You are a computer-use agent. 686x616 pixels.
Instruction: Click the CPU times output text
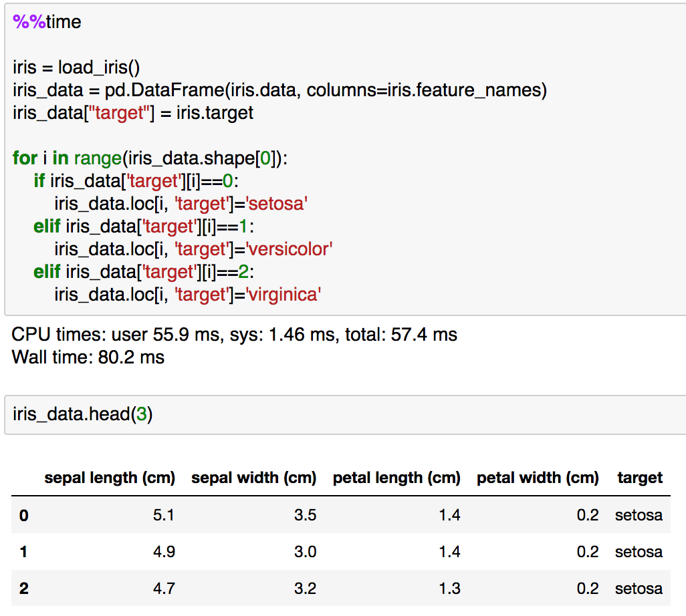(x=234, y=335)
